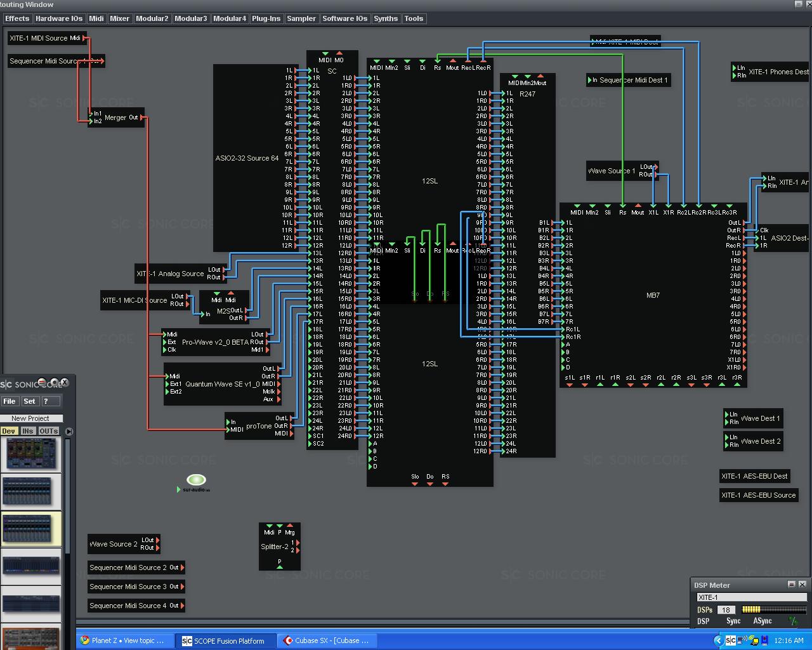
Task: Switch to the INs tab
Action: coord(28,431)
